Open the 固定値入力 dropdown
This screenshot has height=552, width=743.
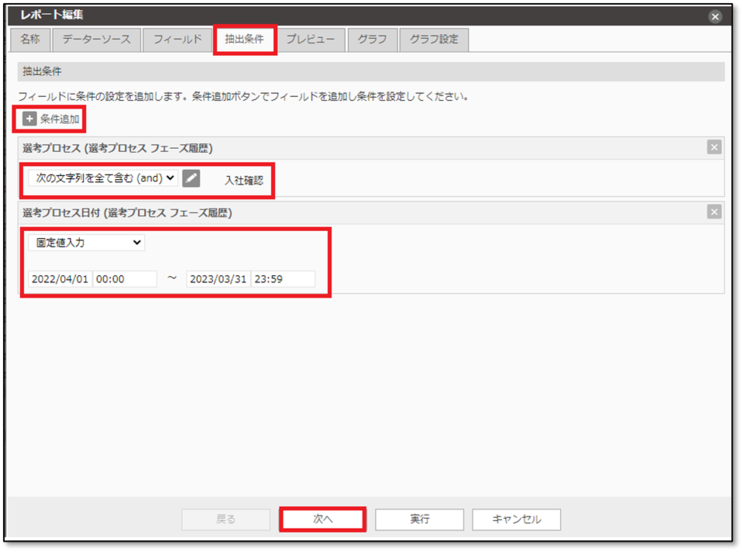[86, 243]
